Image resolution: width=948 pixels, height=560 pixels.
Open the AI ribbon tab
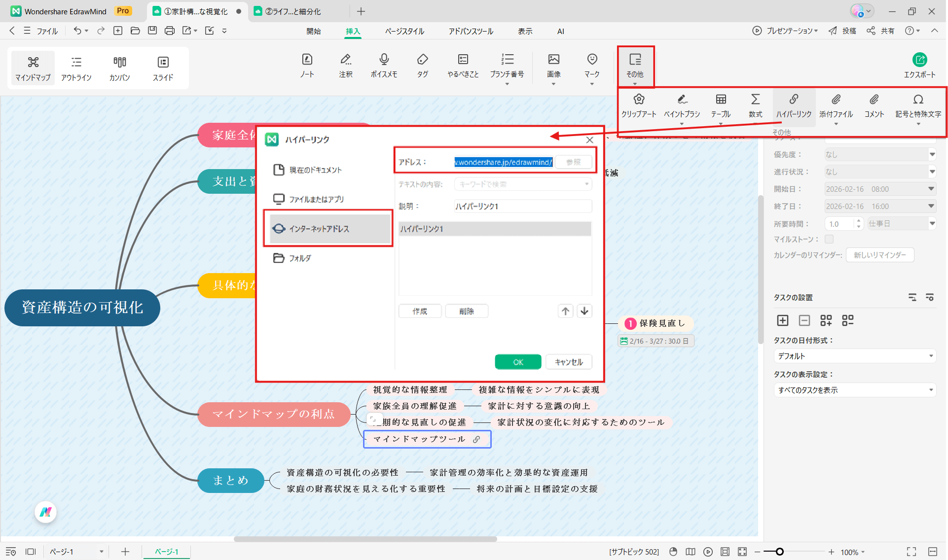tap(560, 31)
